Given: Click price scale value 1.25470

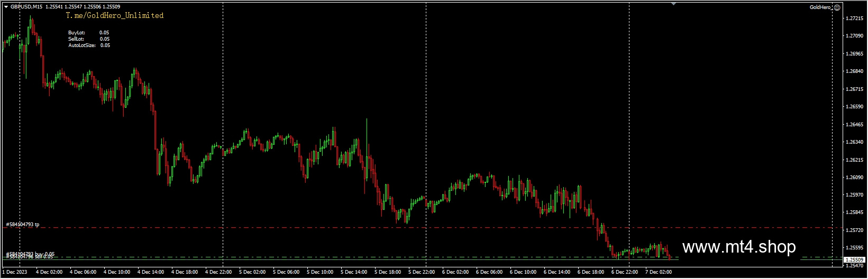Looking at the screenshot, I should tap(854, 266).
